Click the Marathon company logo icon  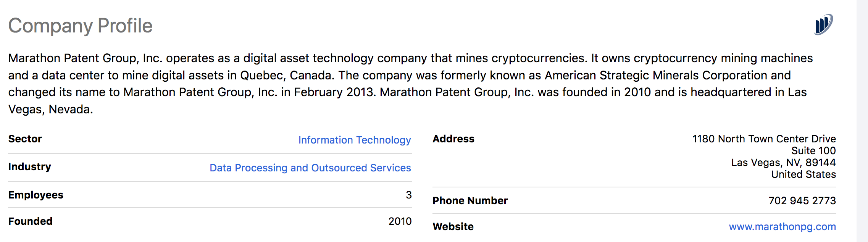tap(824, 25)
